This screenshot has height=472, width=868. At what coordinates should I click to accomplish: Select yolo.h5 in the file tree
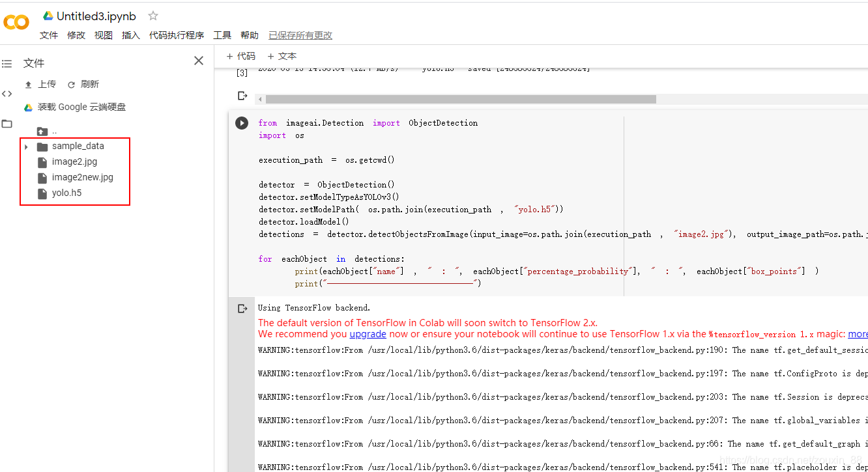tap(66, 193)
